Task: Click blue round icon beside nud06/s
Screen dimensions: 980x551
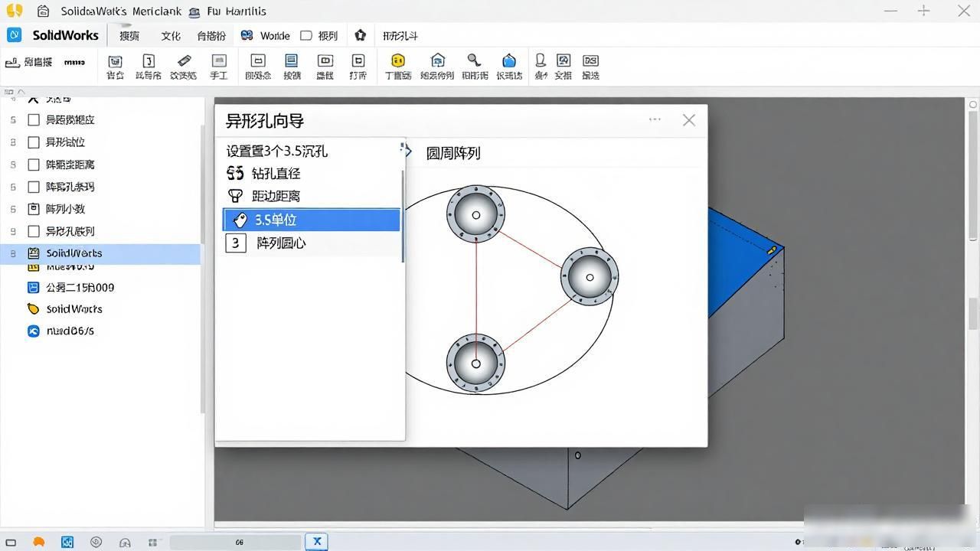Action: click(x=33, y=331)
